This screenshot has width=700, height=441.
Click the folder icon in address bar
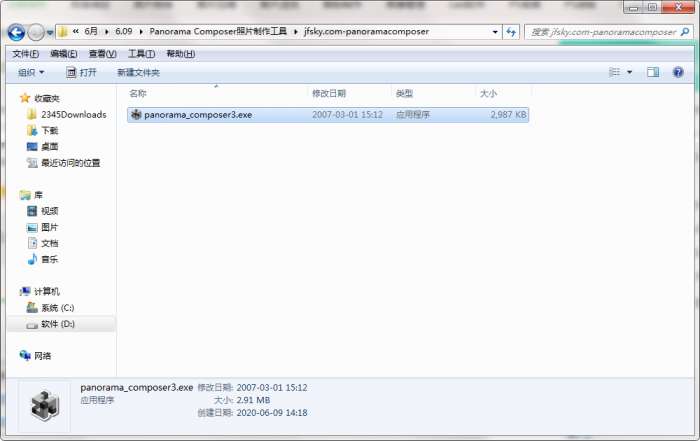tap(63, 32)
